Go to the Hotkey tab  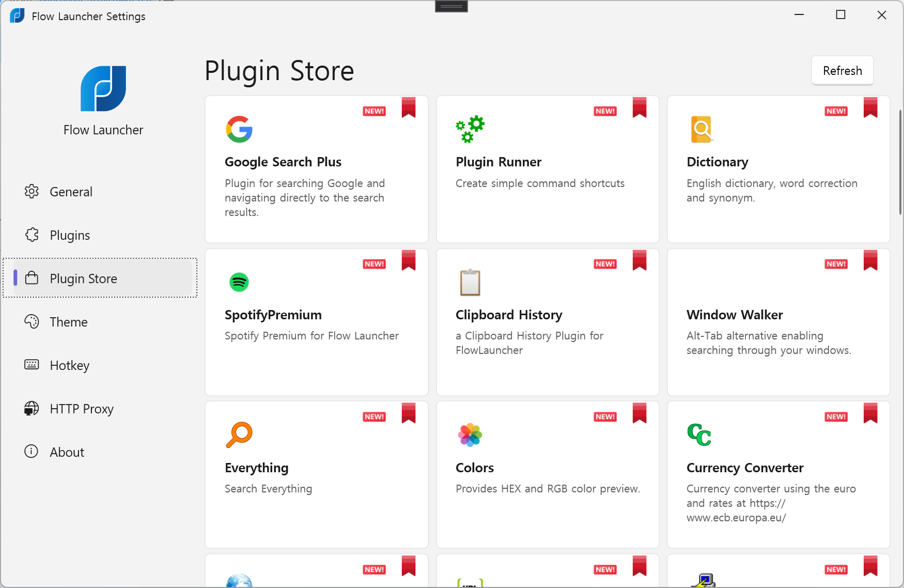tap(103, 365)
